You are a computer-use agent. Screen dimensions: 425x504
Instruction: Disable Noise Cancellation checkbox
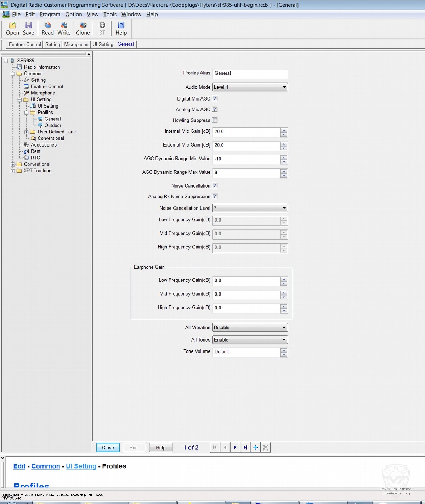tap(215, 185)
